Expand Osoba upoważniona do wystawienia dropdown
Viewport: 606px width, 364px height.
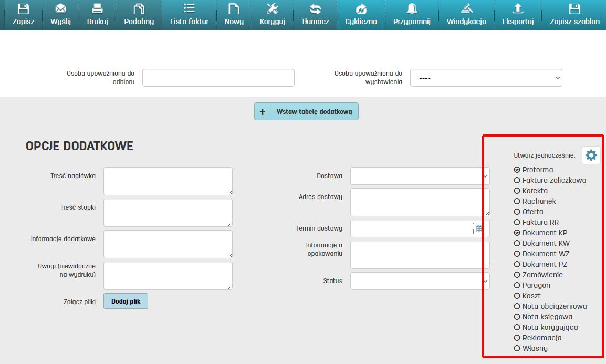(486, 78)
